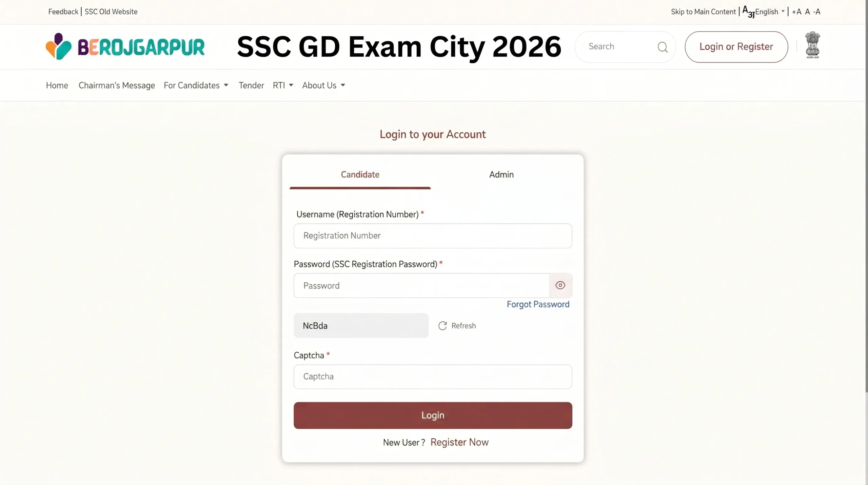
Task: Click the captcha refresh icon
Action: coord(442,325)
